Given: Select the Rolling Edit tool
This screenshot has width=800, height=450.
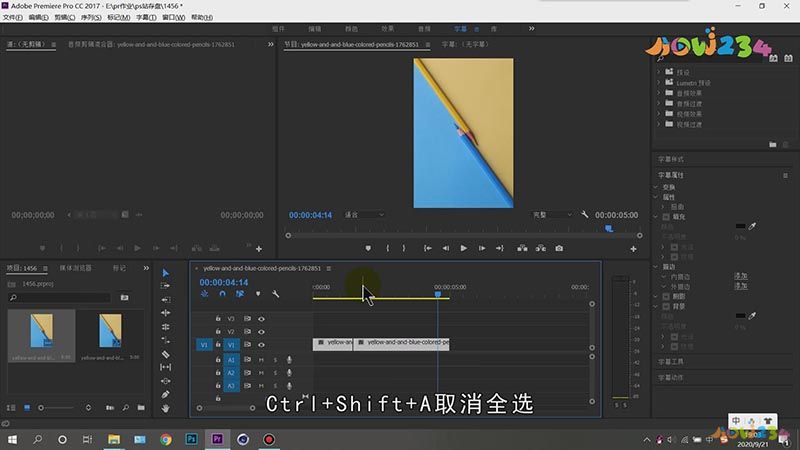Looking at the screenshot, I should click(165, 313).
